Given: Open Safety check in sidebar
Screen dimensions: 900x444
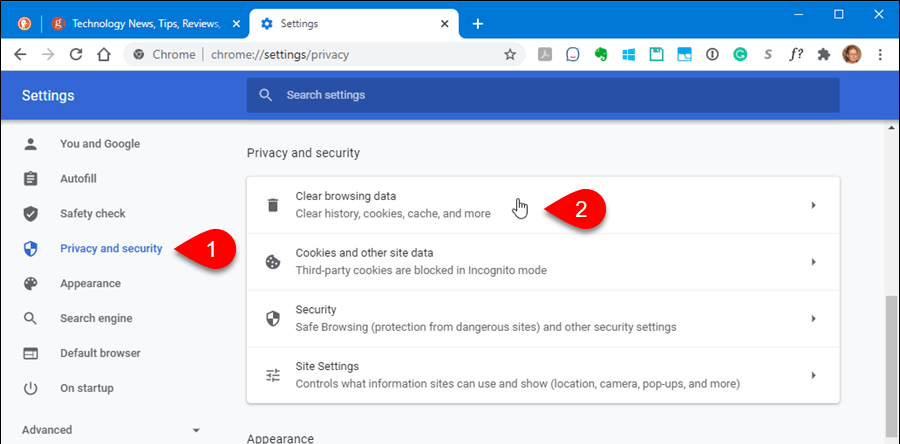Looking at the screenshot, I should pyautogui.click(x=92, y=213).
